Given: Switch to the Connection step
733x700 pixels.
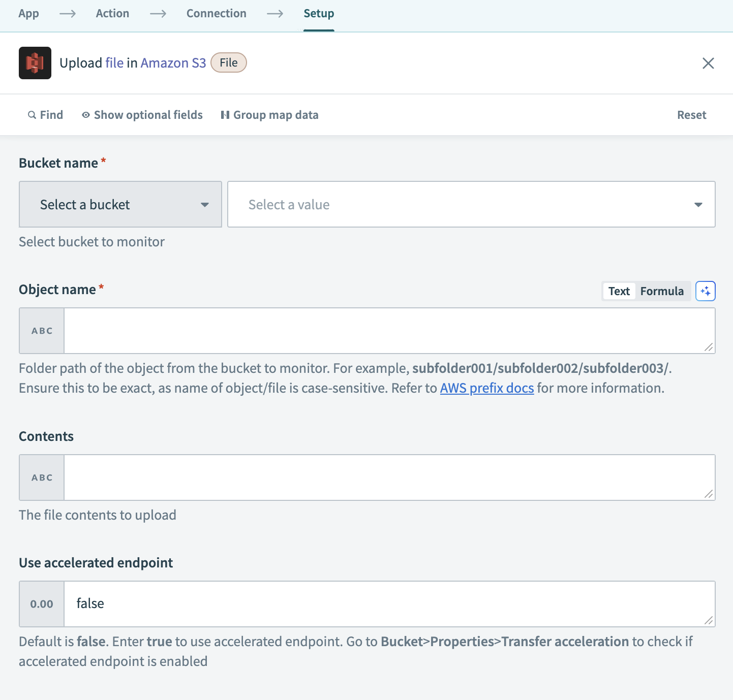Looking at the screenshot, I should tap(216, 13).
